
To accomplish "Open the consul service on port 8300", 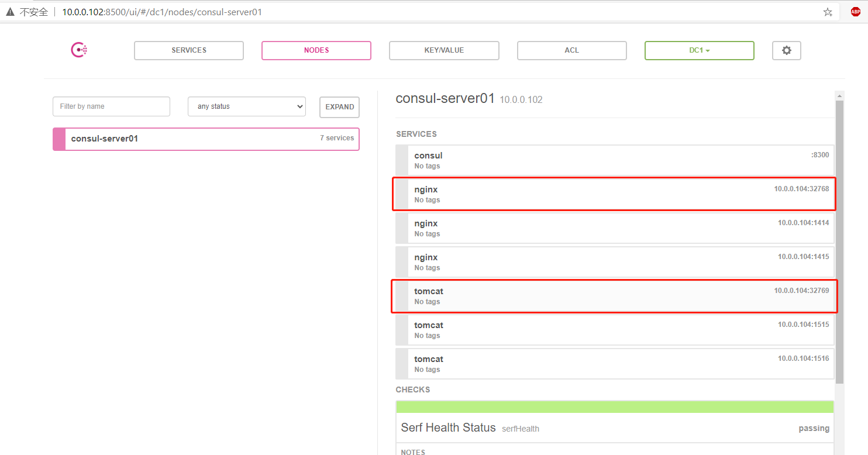I will [615, 160].
